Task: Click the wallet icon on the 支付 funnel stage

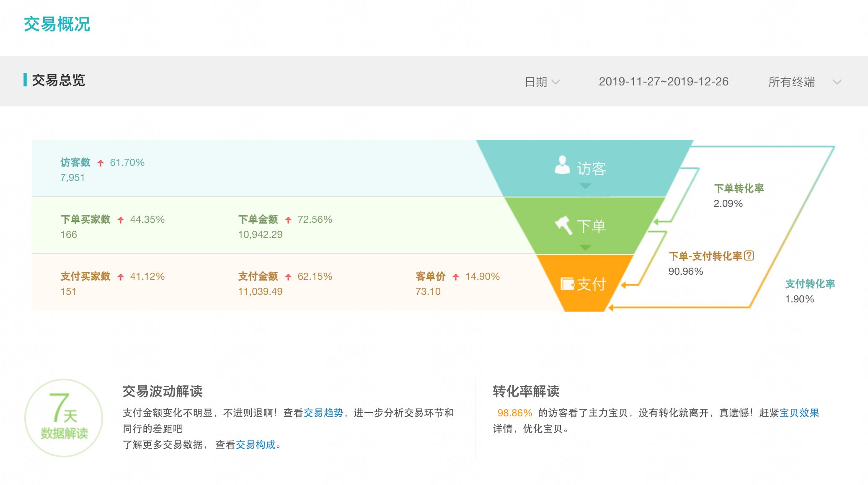Action: coord(568,283)
